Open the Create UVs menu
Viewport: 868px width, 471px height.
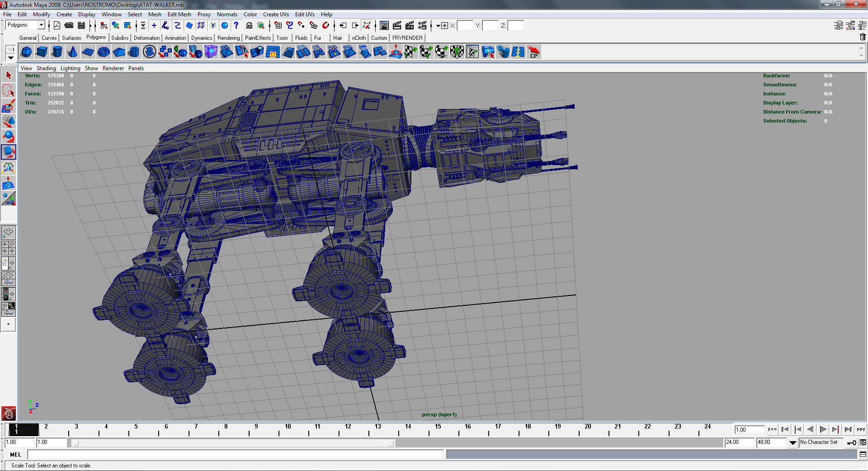276,14
